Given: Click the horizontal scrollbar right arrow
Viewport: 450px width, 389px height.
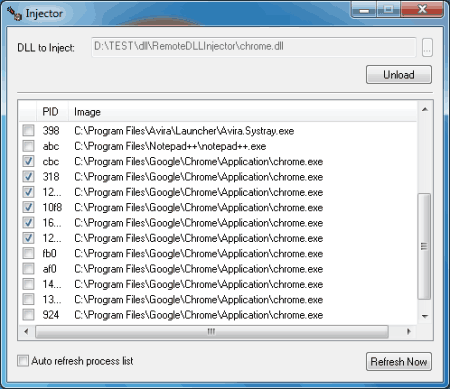Looking at the screenshot, I should (409, 331).
